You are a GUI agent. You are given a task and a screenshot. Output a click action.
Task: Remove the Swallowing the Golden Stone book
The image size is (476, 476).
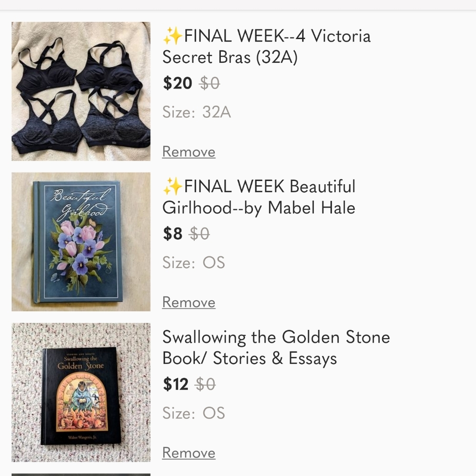point(188,453)
